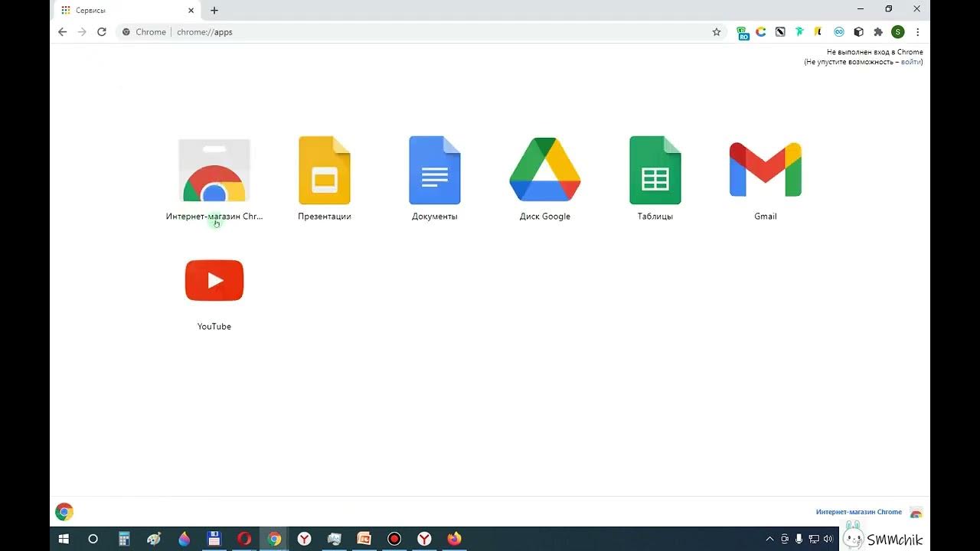
Task: Open the Paint palette taskbar icon
Action: click(154, 539)
